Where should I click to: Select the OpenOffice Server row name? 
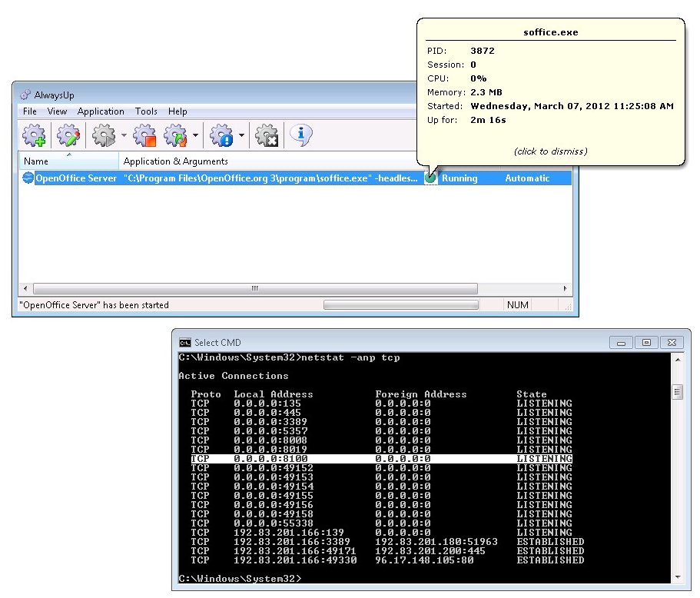click(76, 178)
